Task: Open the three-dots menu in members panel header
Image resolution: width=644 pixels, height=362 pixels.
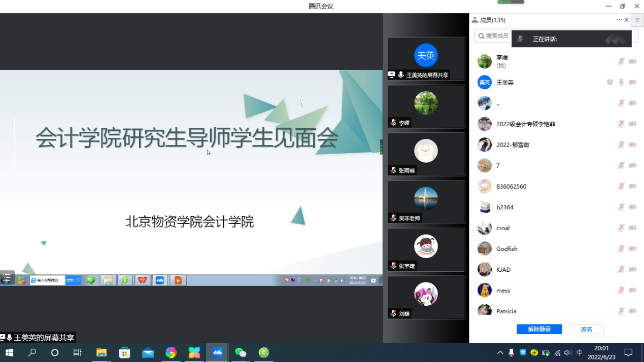Action: (619, 20)
